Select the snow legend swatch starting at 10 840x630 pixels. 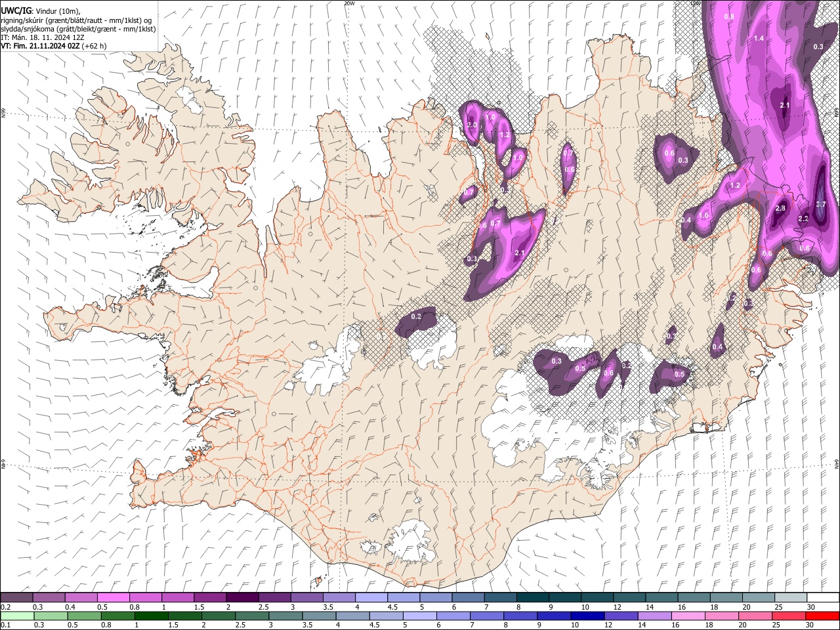[596, 597]
